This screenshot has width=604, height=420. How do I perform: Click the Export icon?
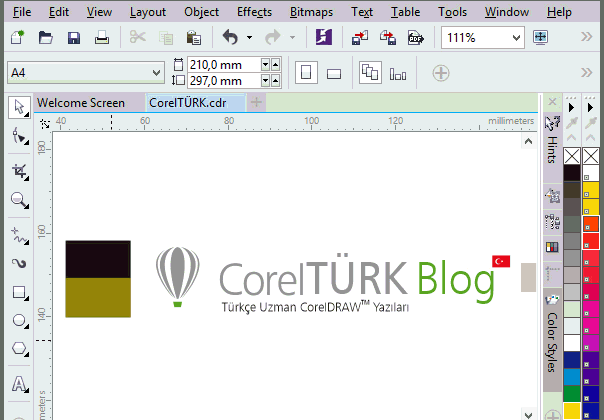click(388, 37)
